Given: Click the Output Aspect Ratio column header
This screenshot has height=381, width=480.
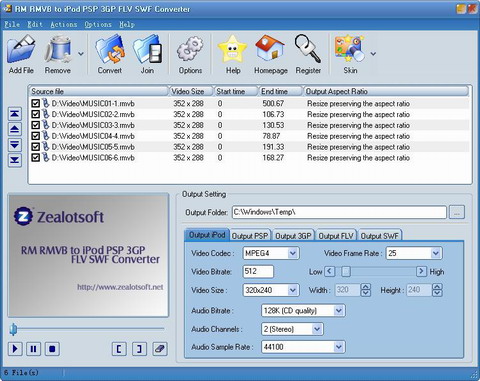Looking at the screenshot, I should point(387,91).
